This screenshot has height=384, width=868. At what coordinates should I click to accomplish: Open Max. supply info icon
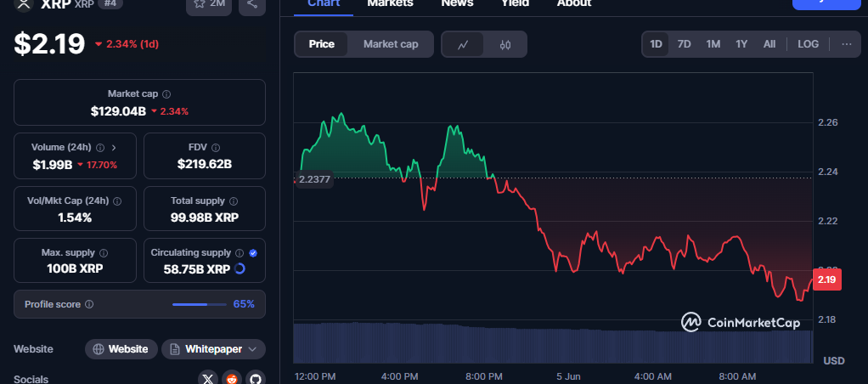point(104,252)
